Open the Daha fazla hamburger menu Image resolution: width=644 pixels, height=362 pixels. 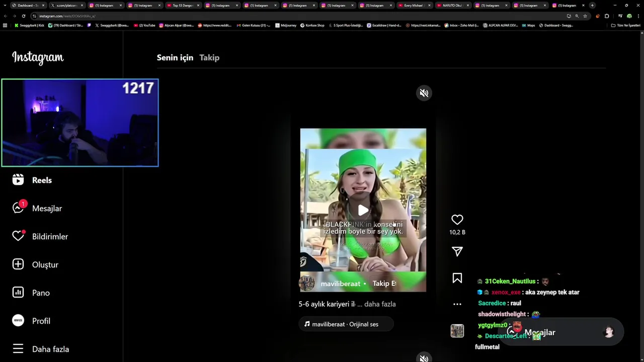18,349
